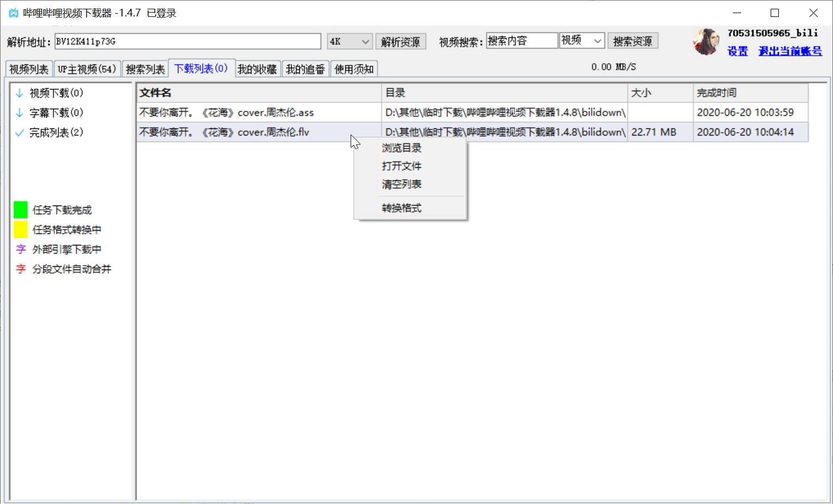The width and height of the screenshot is (833, 504).
Task: Click the purple 字 icon for 外部引擎下载中
Action: [21, 249]
